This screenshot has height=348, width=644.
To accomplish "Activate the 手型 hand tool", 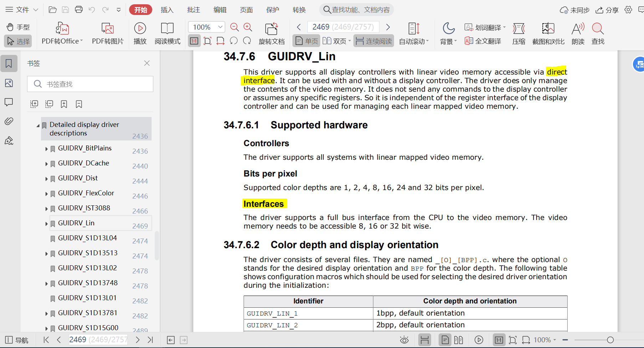I will [x=18, y=27].
